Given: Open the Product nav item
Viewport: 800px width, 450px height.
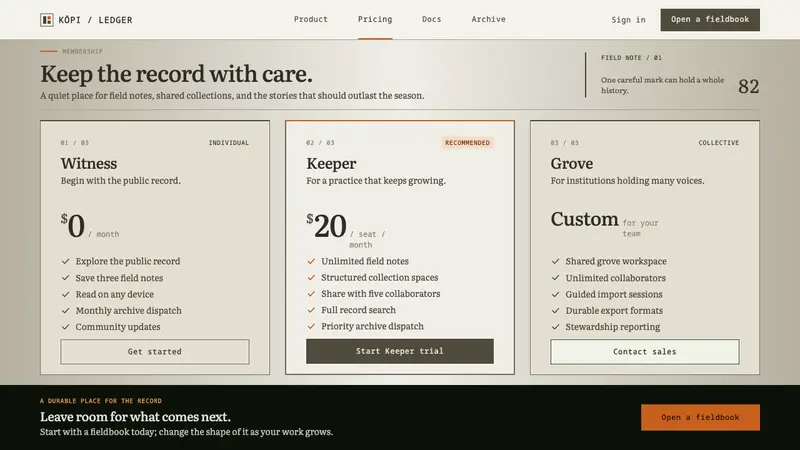Looking at the screenshot, I should (x=311, y=19).
